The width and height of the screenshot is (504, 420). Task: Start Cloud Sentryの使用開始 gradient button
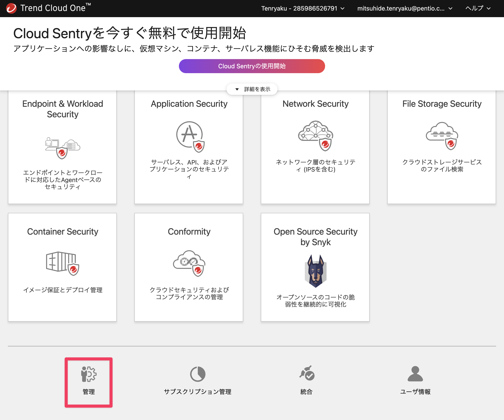252,66
